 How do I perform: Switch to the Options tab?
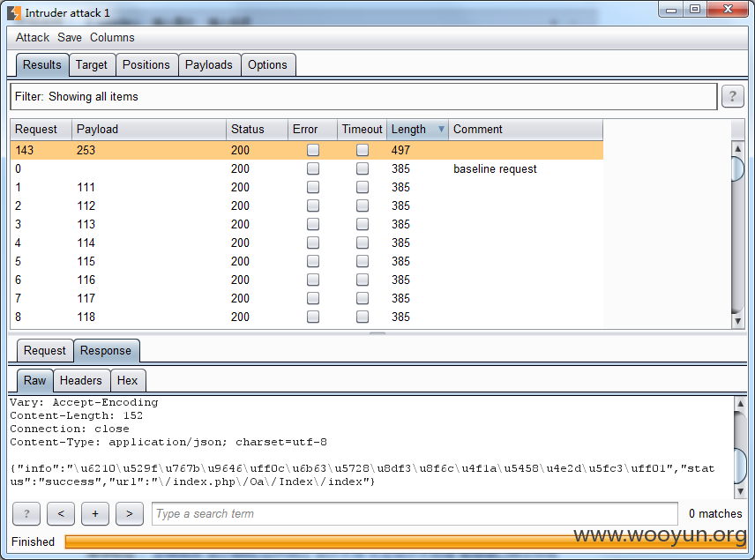tap(268, 65)
